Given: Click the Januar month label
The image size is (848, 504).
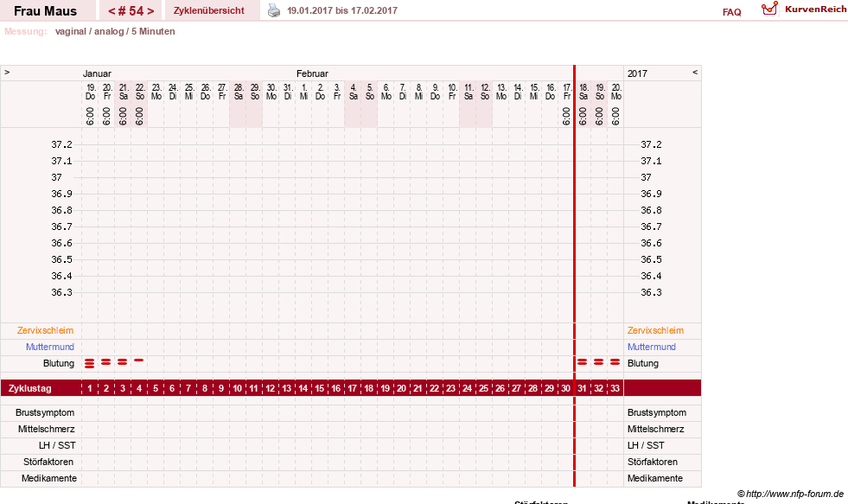Looking at the screenshot, I should pos(97,73).
